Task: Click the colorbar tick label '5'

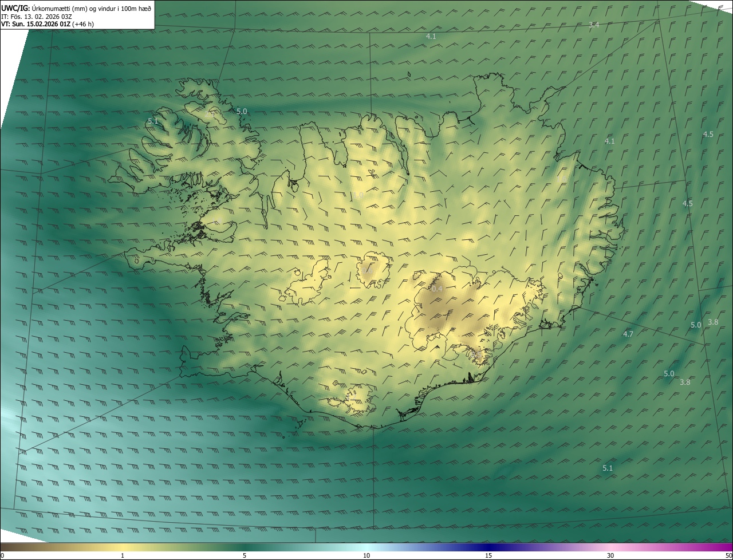Action: click(245, 555)
